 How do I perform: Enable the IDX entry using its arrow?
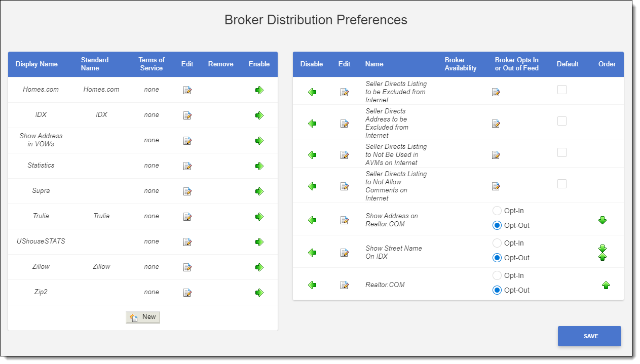[259, 115]
